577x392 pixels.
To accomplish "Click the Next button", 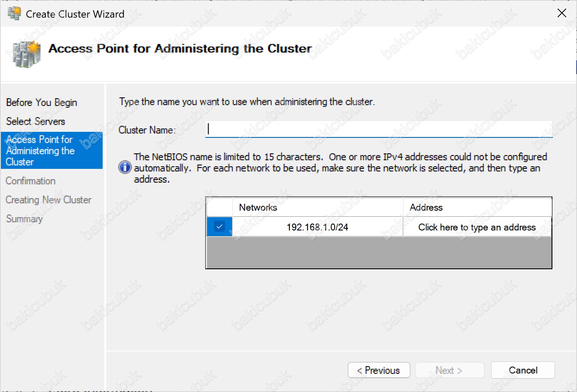I will 449,370.
